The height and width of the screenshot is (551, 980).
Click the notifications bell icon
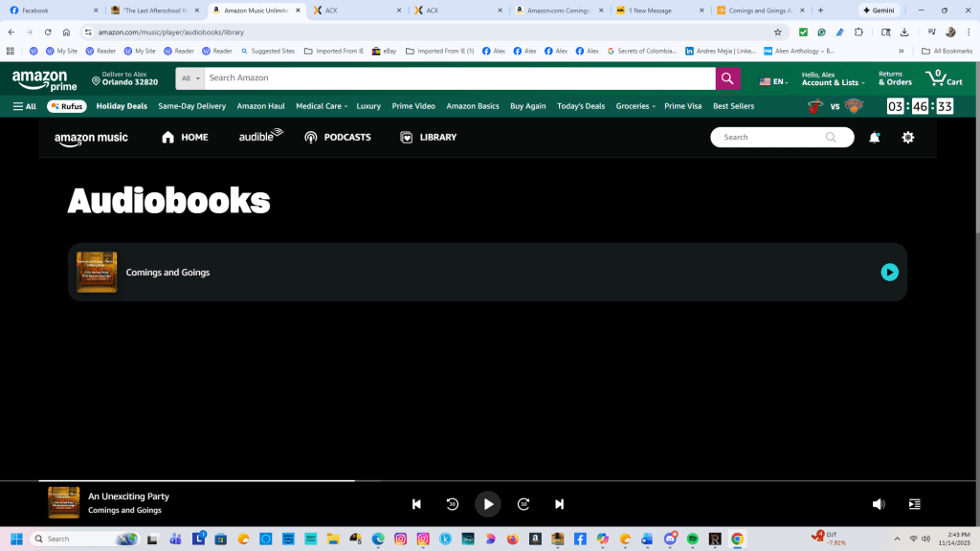point(874,138)
